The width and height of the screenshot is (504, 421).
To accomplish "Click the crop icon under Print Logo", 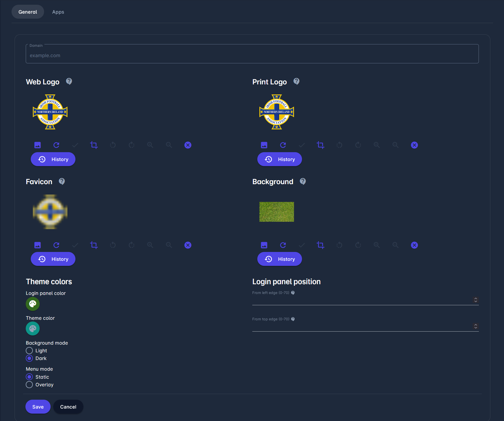I will pos(320,145).
